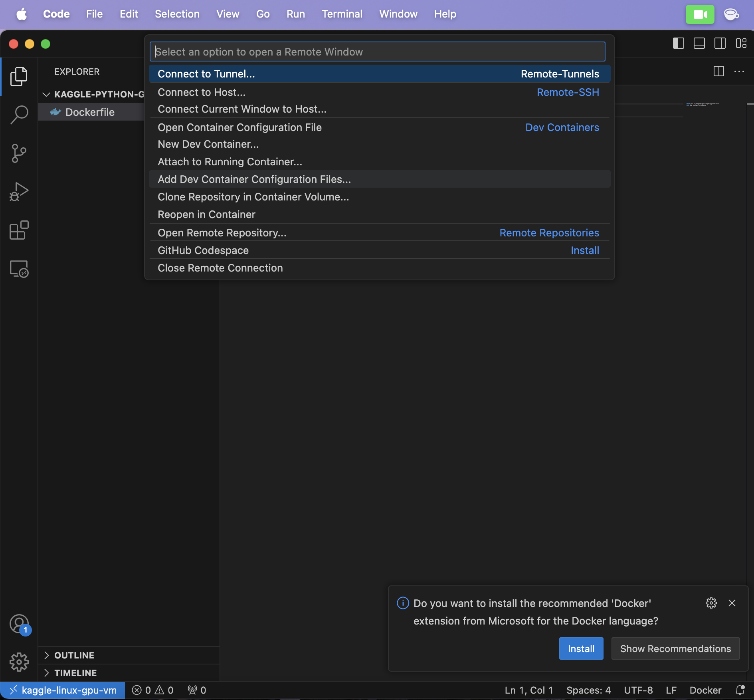The image size is (754, 700).
Task: Open the Selection menu
Action: point(177,14)
